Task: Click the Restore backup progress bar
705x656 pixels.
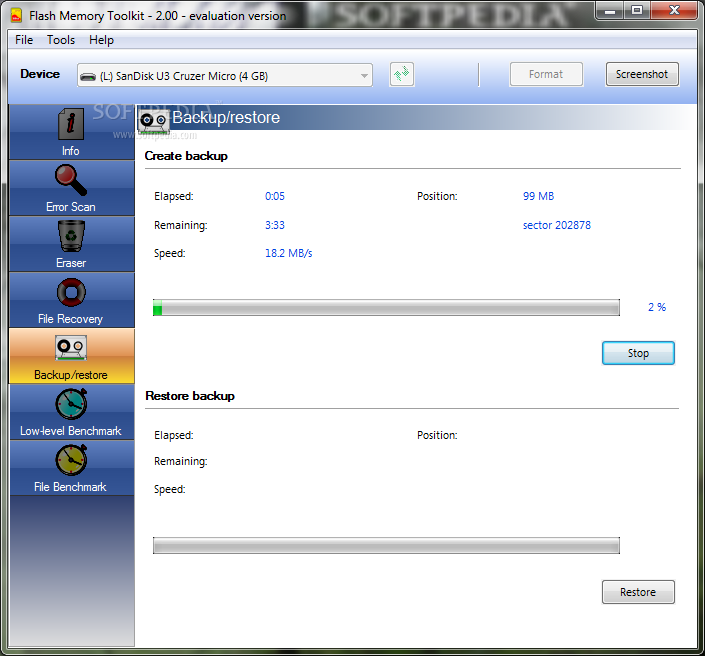Action: [386, 545]
